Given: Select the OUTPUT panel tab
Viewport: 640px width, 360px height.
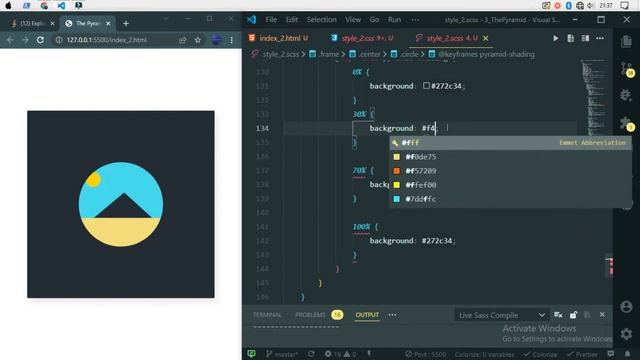Looking at the screenshot, I should point(367,315).
